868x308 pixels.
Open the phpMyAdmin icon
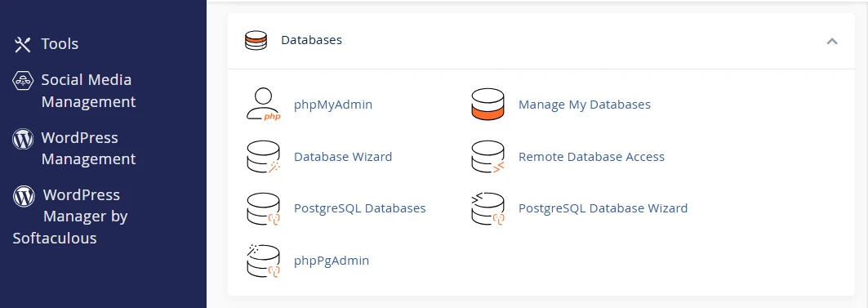263,104
